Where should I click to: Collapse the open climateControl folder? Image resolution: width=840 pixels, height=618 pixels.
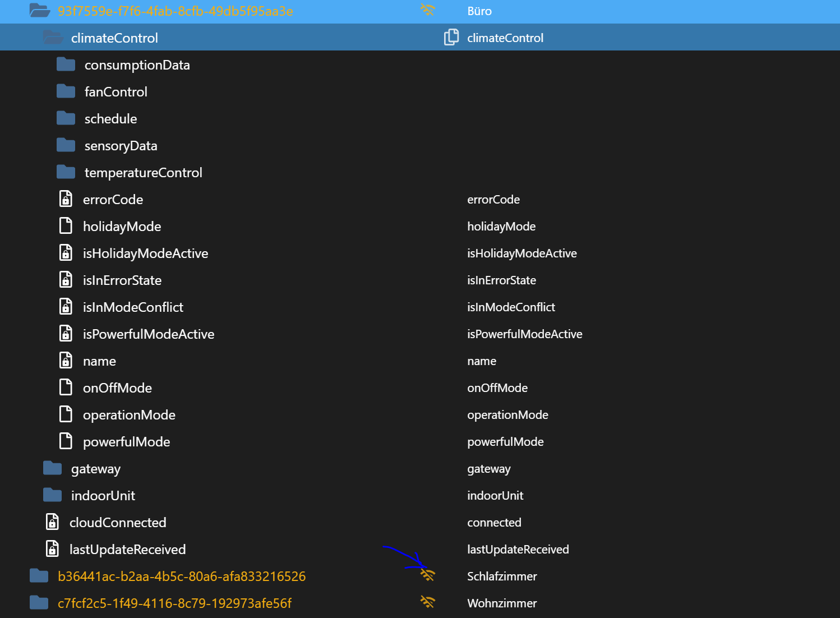53,38
